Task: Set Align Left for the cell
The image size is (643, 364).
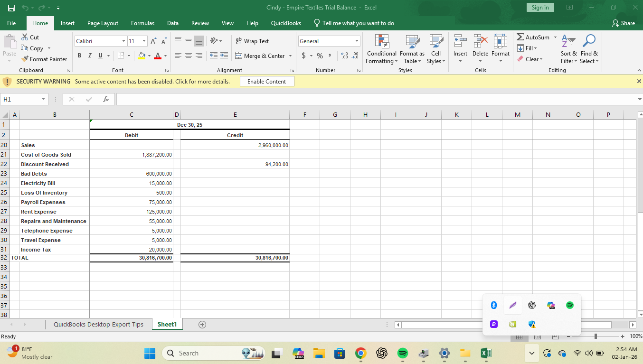Action: point(178,56)
